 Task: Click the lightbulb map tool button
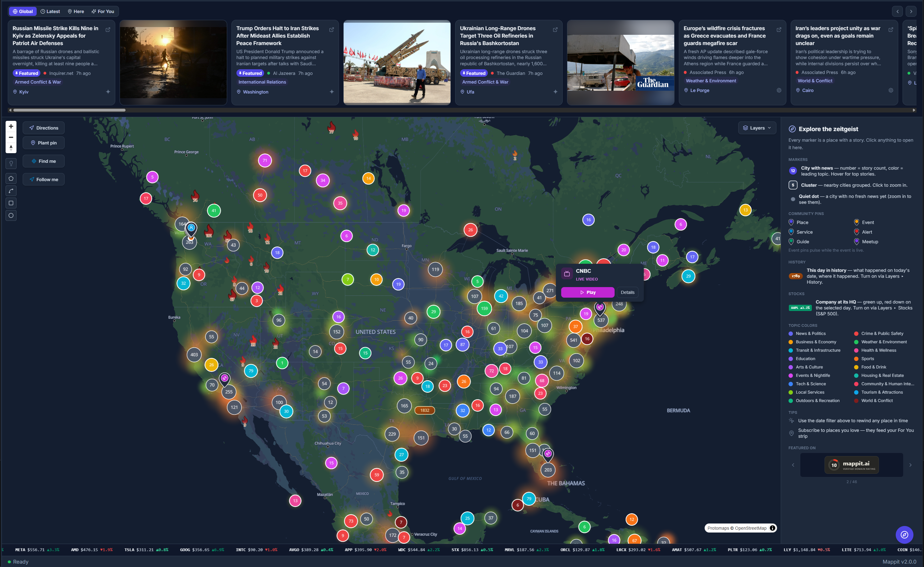point(11,163)
